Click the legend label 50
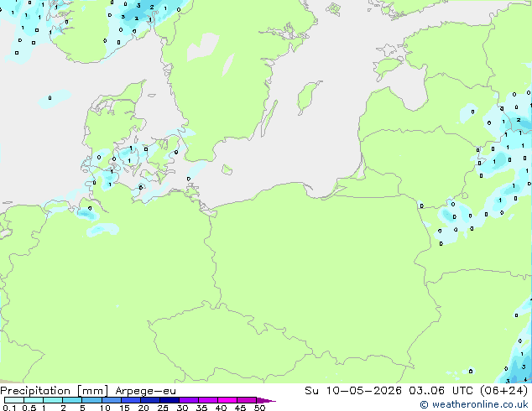This screenshot has width=532, height=411. [x=260, y=408]
